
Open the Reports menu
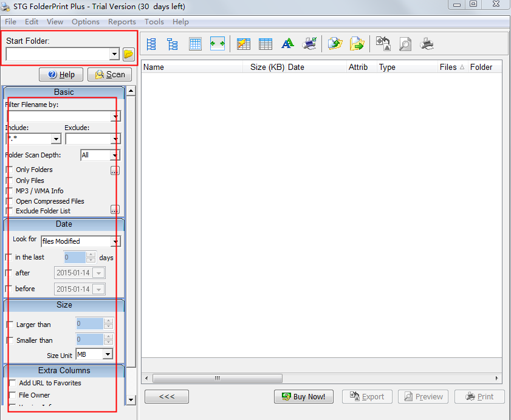122,22
